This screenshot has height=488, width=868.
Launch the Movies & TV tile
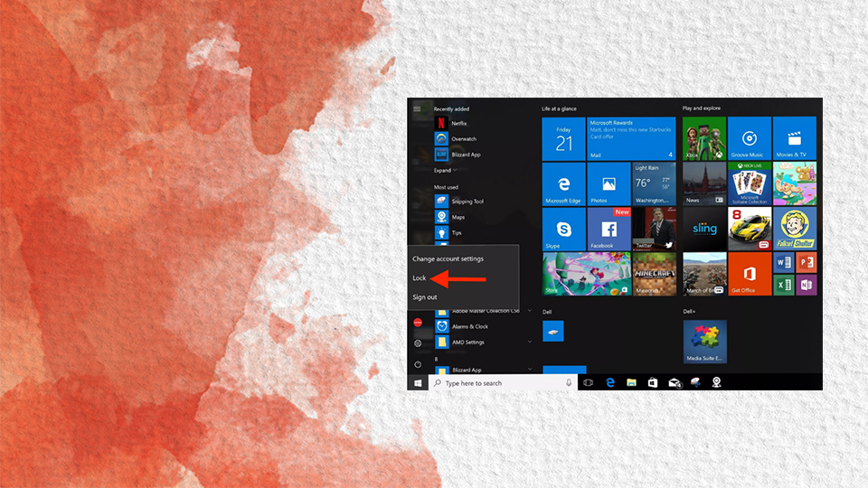click(x=795, y=138)
